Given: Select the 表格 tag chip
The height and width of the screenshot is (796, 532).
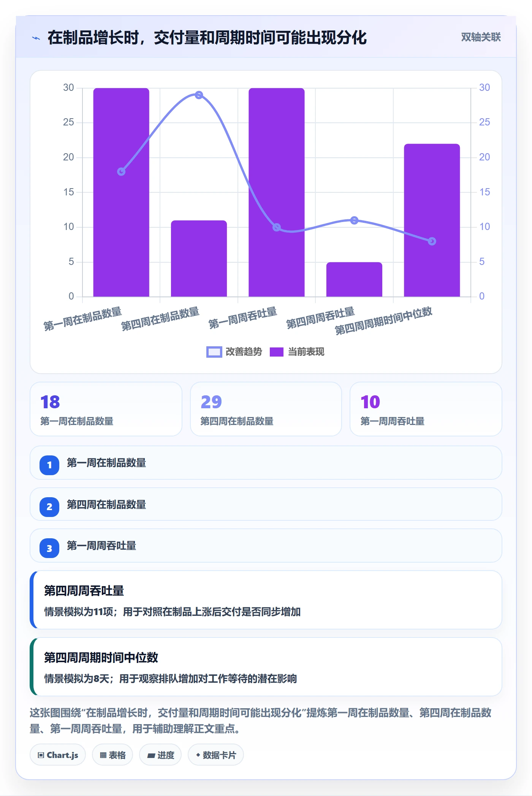Looking at the screenshot, I should 112,755.
